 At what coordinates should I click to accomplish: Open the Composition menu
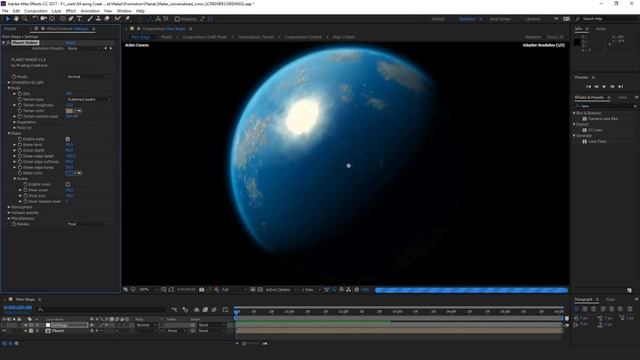36,11
